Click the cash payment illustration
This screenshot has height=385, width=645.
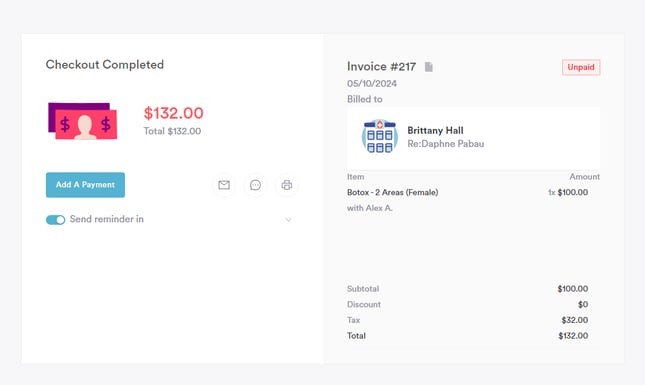tap(83, 121)
